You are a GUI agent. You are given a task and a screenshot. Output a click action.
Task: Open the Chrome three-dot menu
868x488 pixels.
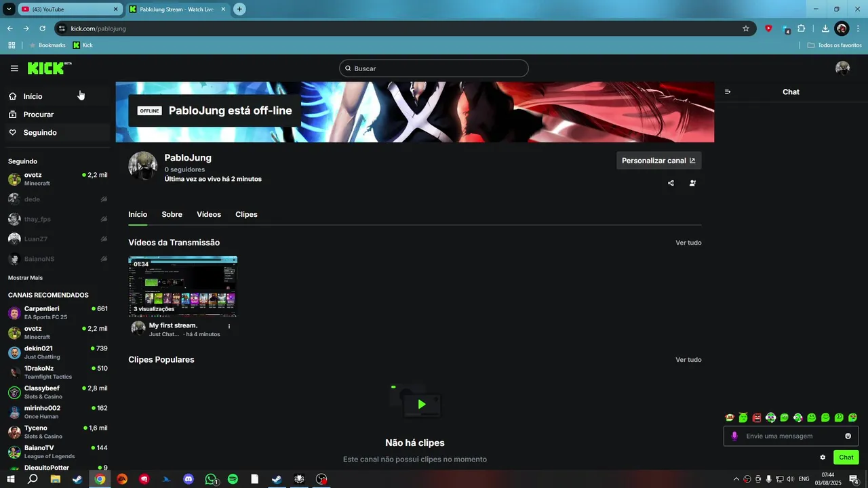[x=859, y=28]
